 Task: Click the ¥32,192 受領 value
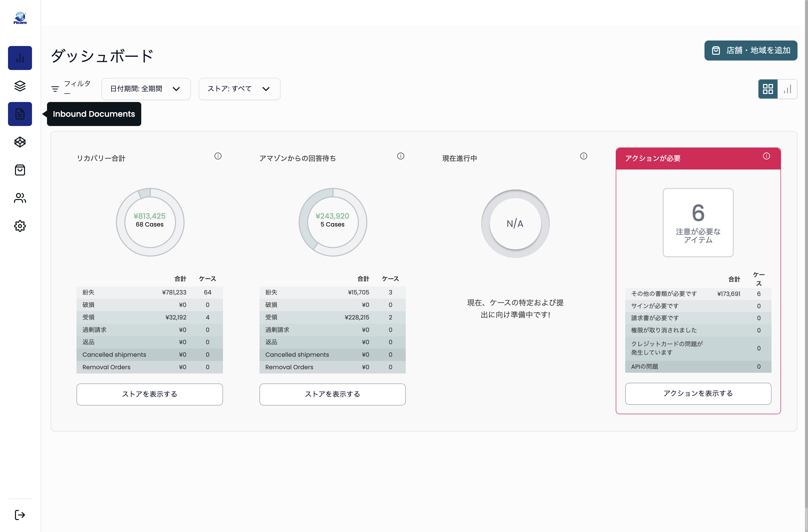(176, 317)
